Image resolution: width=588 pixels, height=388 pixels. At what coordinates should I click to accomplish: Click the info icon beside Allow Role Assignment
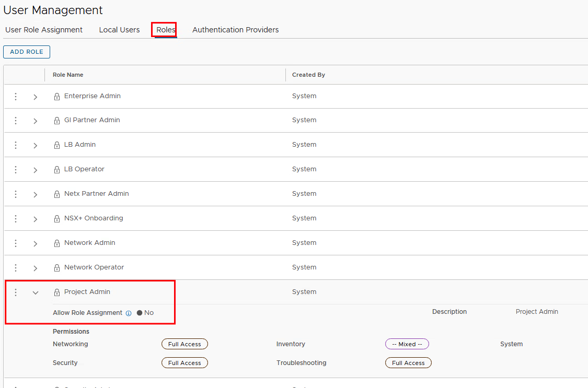(x=129, y=313)
